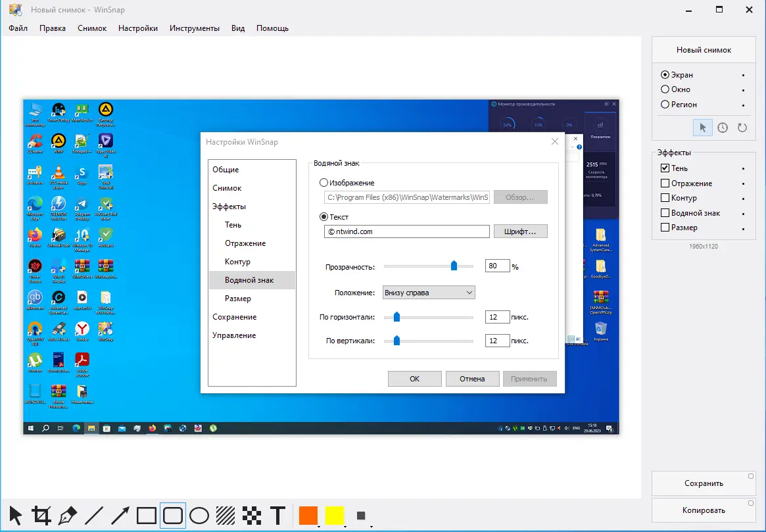
Task: Select the arrow pointer selection tool
Action: (x=16, y=516)
